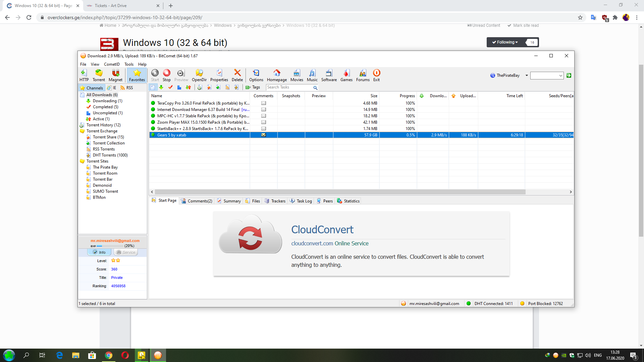Screen dimensions: 644x362
Task: Click the Games toolbar icon
Action: point(346,75)
